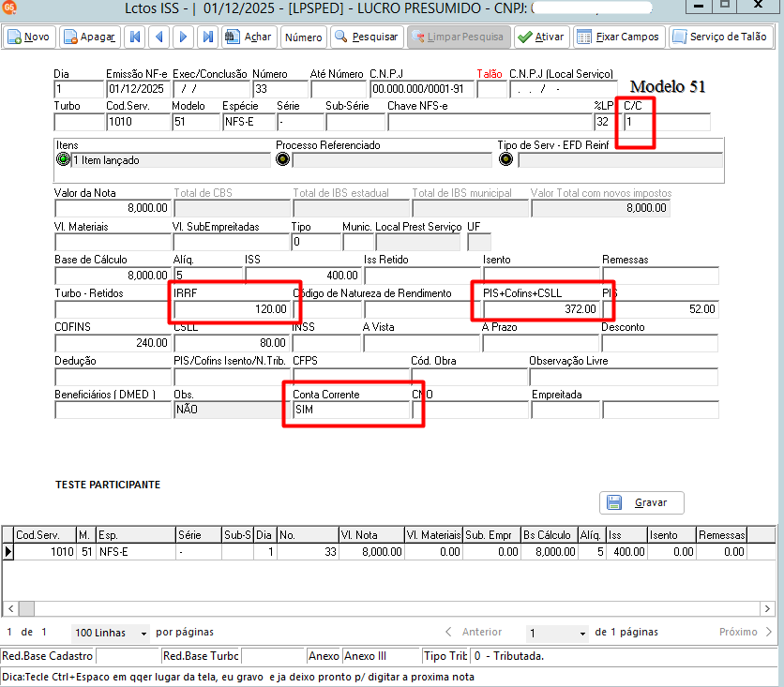Click the Modelo field 51

tap(197, 122)
